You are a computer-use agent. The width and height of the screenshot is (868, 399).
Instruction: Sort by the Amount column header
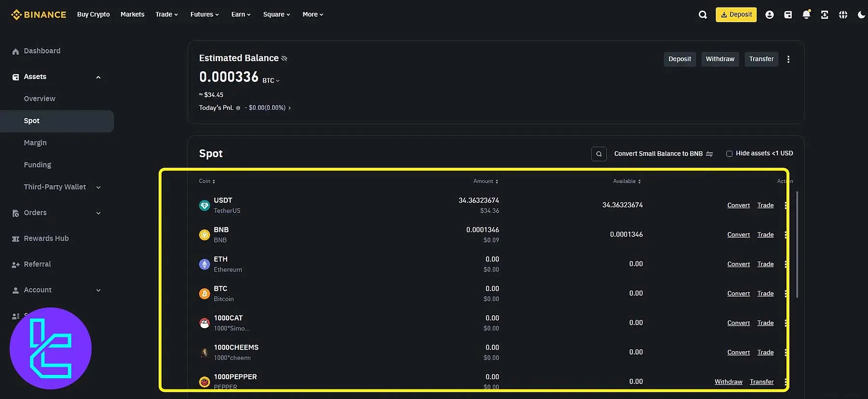click(x=486, y=181)
